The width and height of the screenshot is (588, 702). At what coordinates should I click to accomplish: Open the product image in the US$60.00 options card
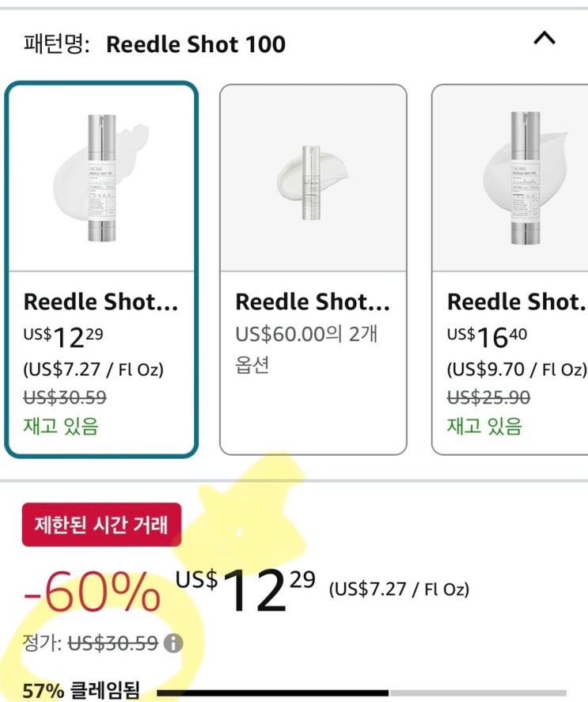point(313,177)
